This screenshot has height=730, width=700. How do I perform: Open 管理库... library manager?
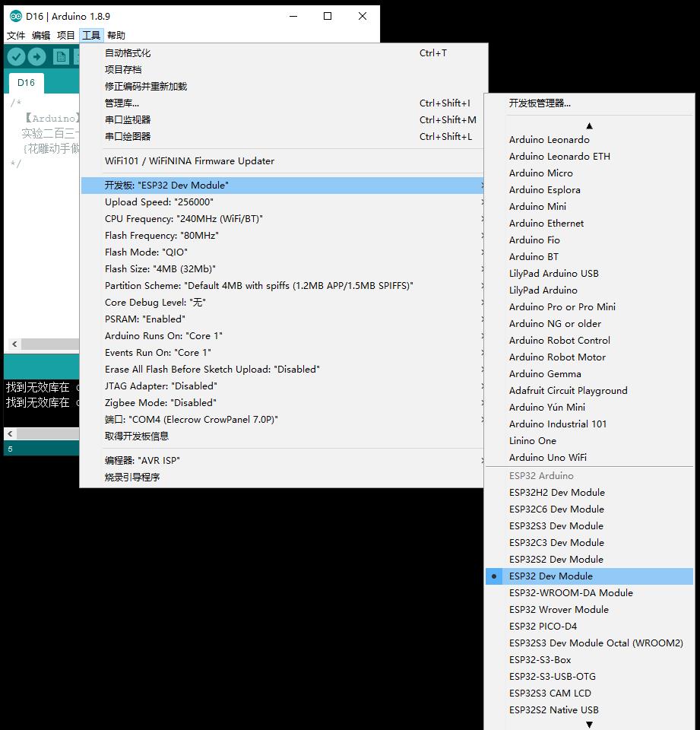tap(284, 103)
